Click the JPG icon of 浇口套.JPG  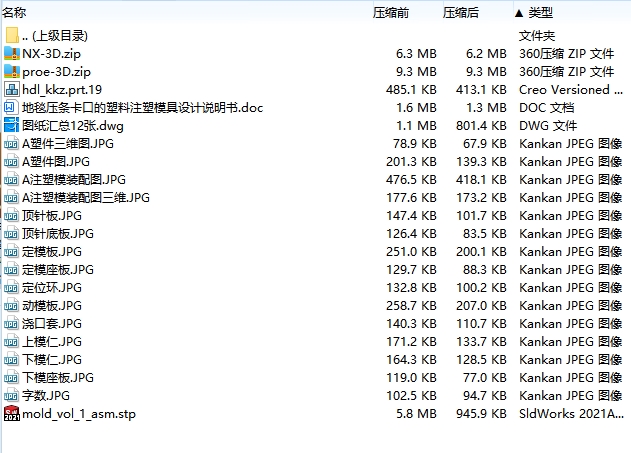tap(11, 324)
